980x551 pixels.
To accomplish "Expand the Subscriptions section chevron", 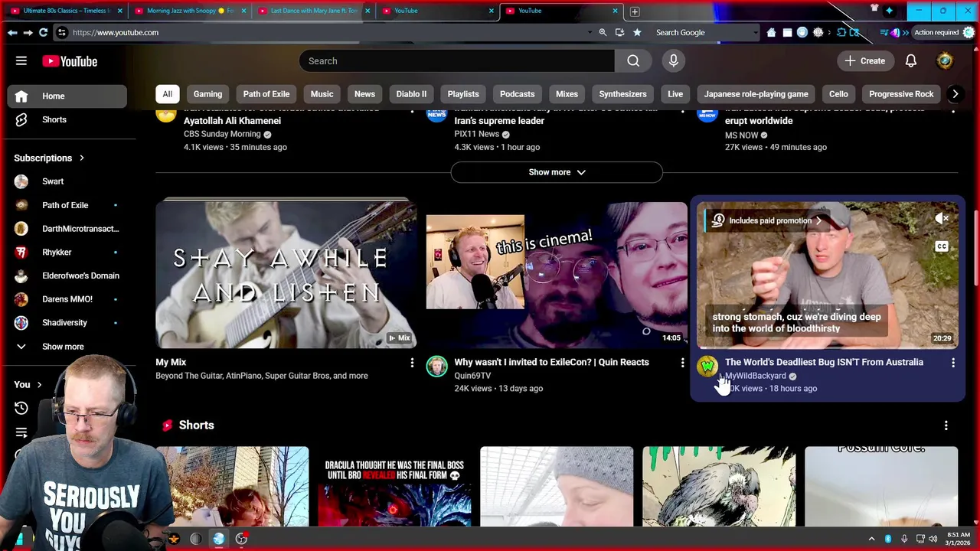I will click(81, 158).
